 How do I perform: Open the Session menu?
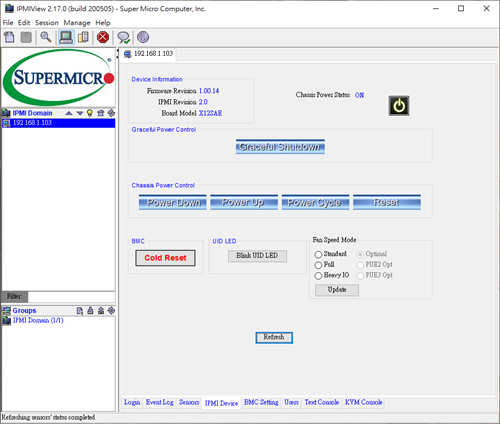coord(47,23)
